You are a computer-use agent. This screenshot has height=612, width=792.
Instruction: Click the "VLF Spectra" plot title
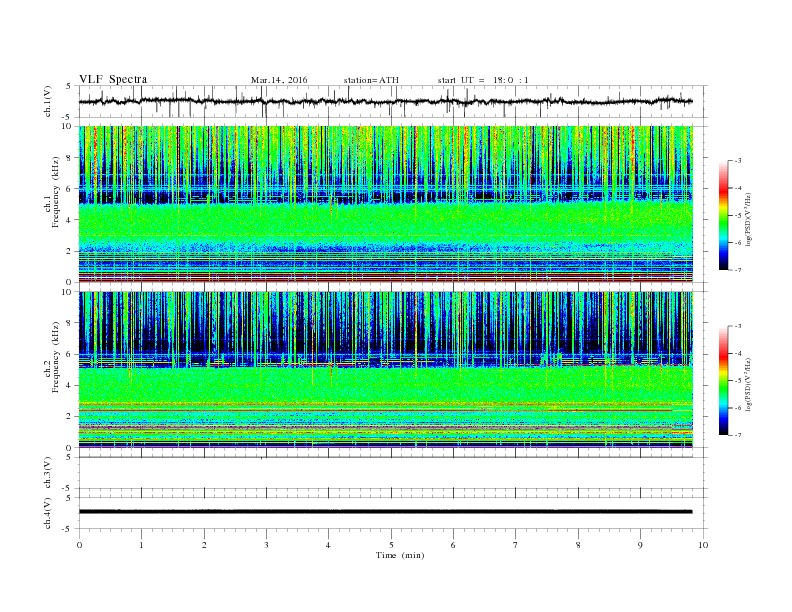pyautogui.click(x=113, y=79)
